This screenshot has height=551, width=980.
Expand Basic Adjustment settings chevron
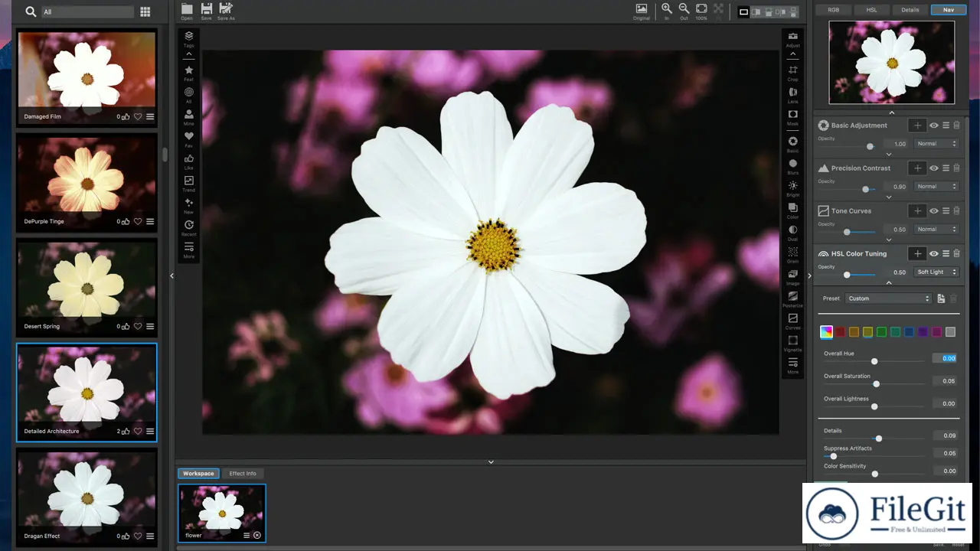click(889, 155)
